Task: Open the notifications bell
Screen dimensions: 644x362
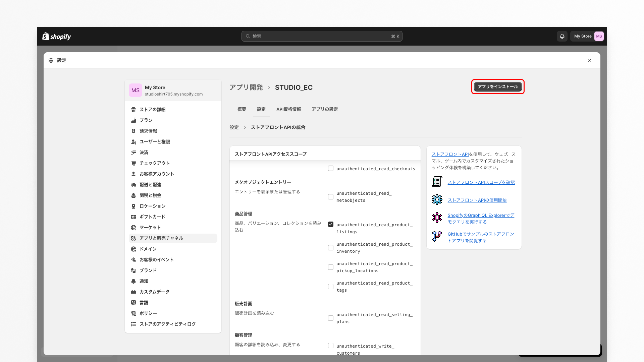Action: 562,36
